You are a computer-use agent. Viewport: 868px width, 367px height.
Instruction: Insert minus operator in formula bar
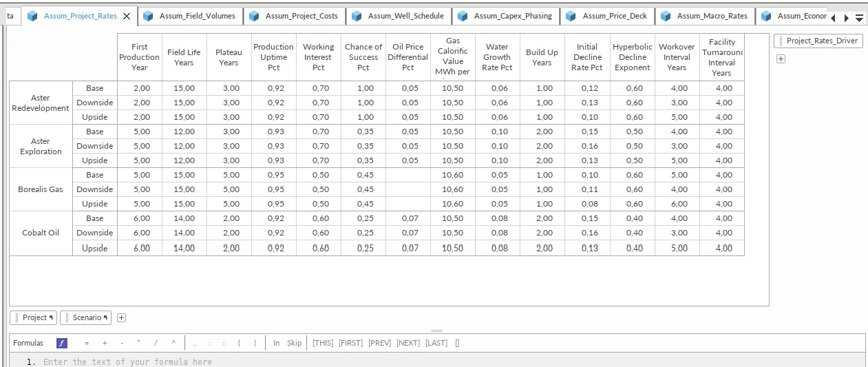pos(122,343)
